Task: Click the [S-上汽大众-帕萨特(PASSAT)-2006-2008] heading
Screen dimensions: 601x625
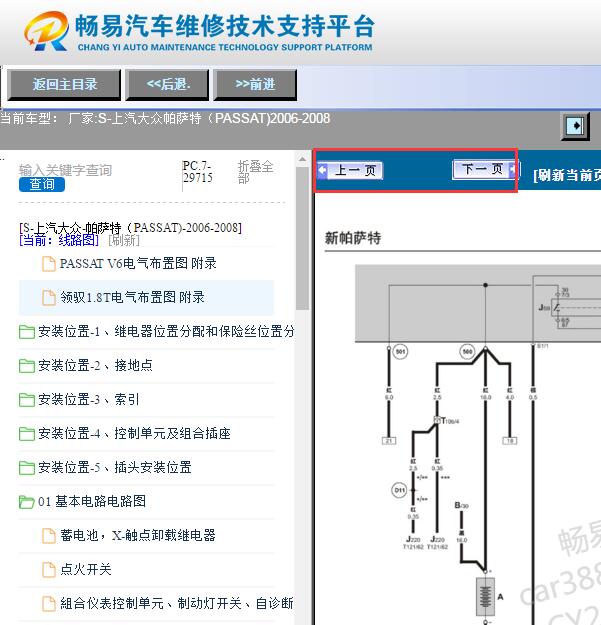Action: [x=130, y=228]
